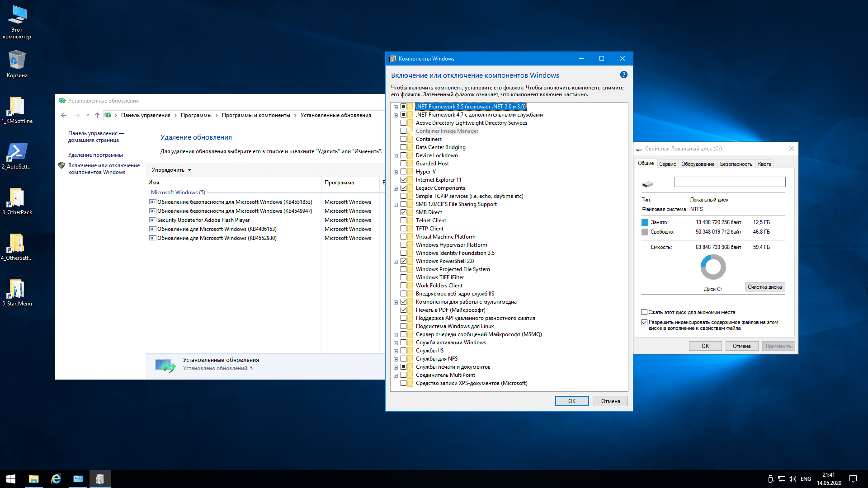Switch to the Безопасность tab

tap(736, 164)
